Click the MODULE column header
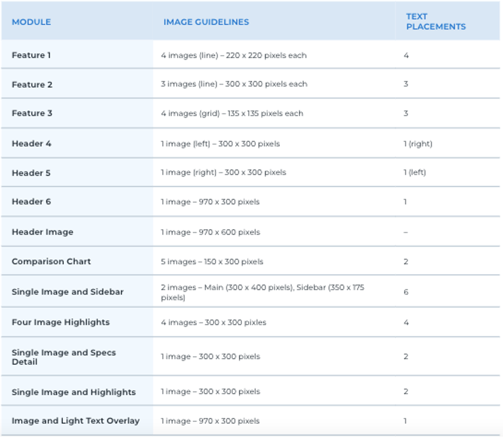This screenshot has width=504, height=437. click(x=31, y=22)
